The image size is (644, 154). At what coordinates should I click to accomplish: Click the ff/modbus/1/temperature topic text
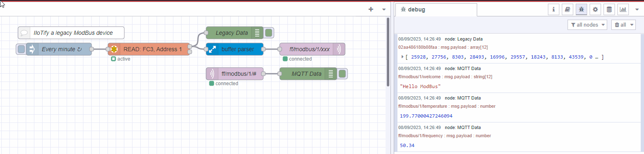(x=423, y=106)
